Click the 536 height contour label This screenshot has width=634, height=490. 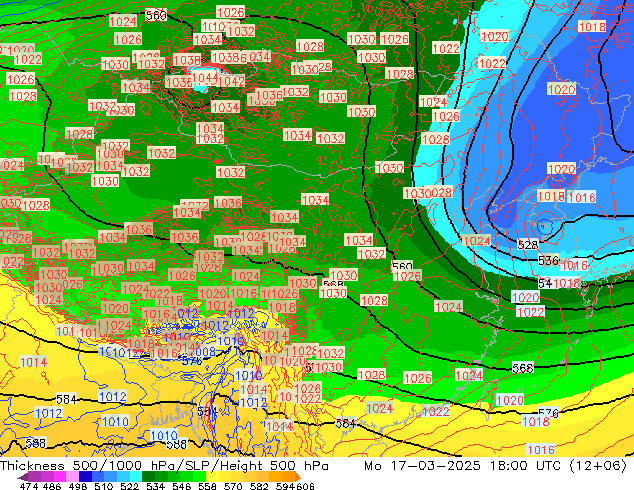(548, 260)
